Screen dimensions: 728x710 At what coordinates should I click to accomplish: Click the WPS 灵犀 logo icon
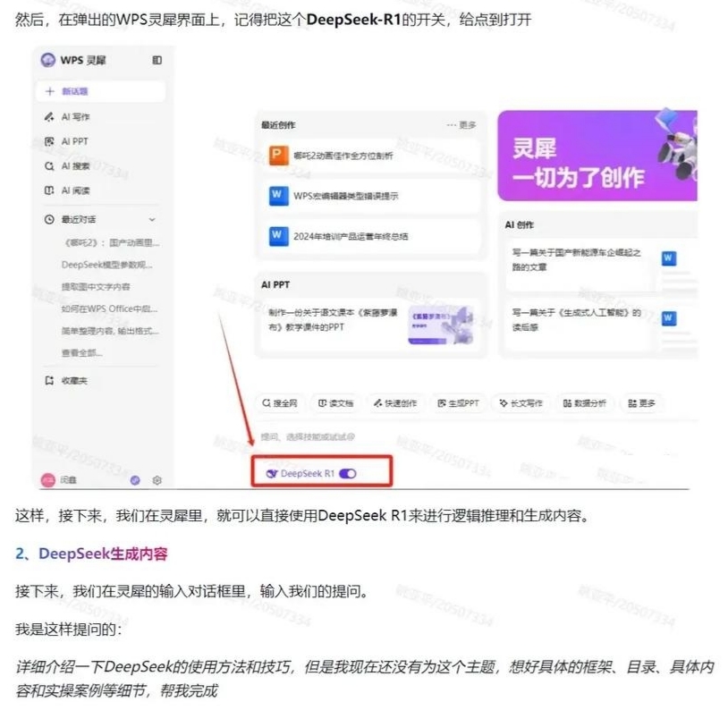(48, 60)
